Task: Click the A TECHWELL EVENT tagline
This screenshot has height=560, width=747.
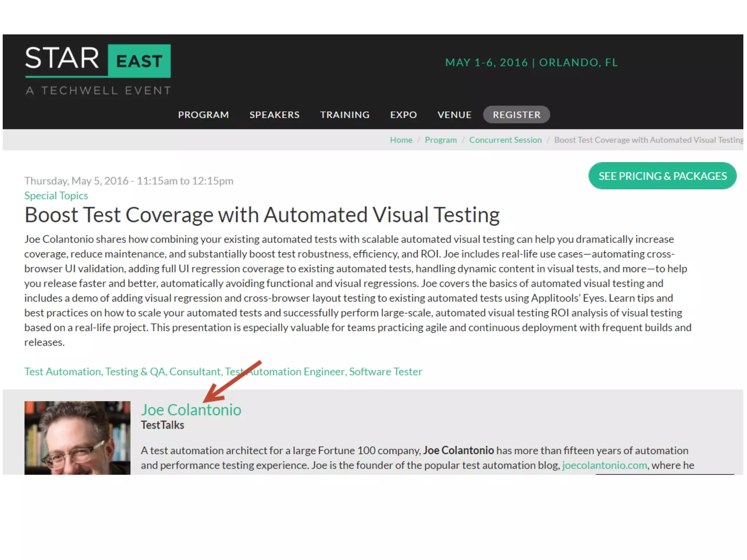Action: tap(98, 90)
